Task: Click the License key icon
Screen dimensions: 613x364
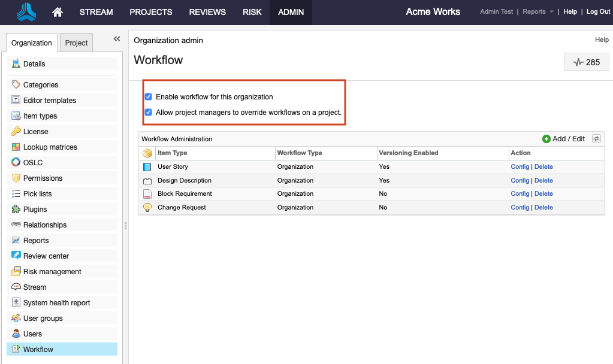Action: pyautogui.click(x=16, y=132)
